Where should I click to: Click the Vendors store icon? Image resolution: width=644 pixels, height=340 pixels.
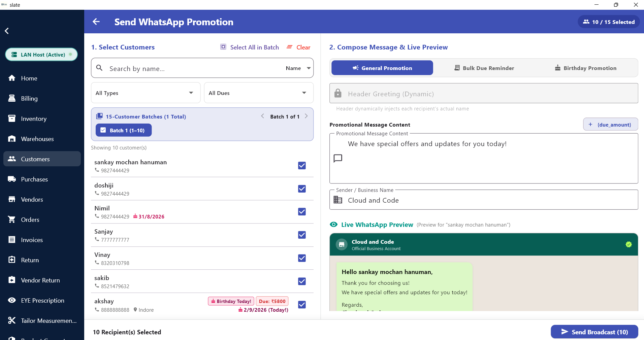pos(12,199)
